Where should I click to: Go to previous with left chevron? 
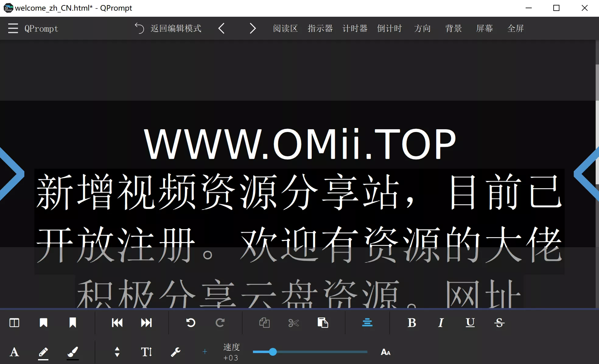click(x=222, y=28)
